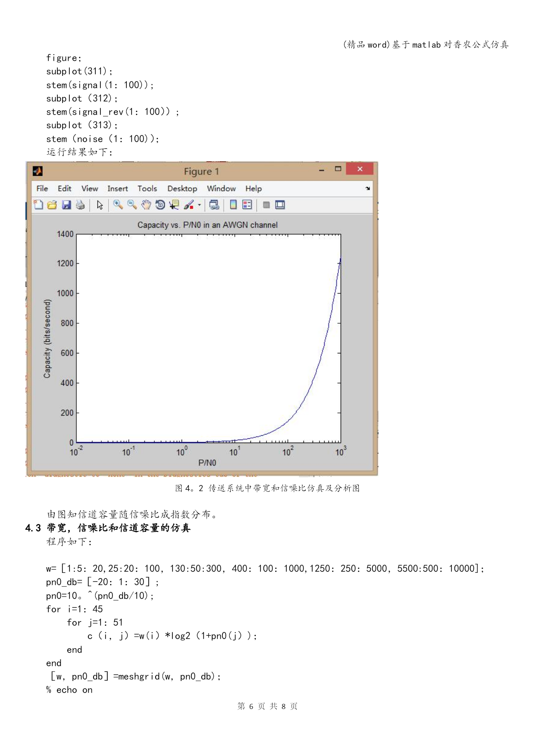Print the figure with the printer icon
Image resolution: width=535 pixels, height=756 pixels.
pyautogui.click(x=80, y=205)
